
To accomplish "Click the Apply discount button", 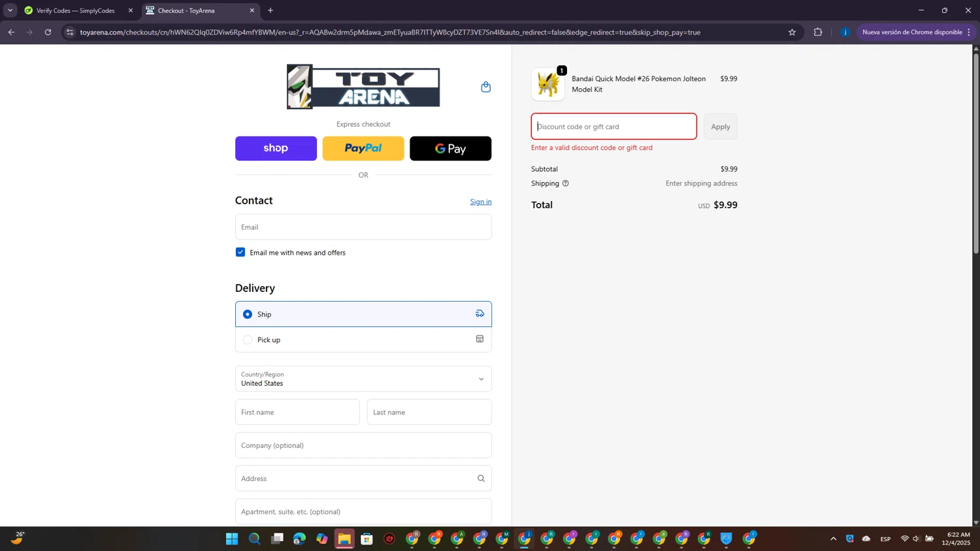I will click(721, 127).
